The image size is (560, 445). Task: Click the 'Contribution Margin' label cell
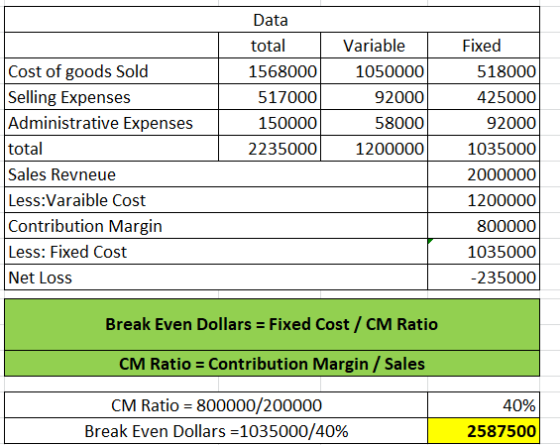(x=216, y=225)
